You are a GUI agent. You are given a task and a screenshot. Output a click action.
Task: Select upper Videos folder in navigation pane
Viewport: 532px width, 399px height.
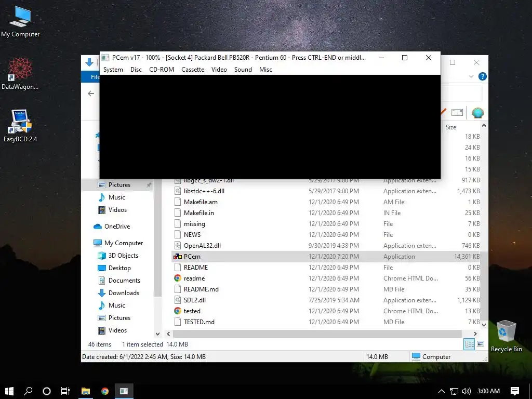(117, 210)
